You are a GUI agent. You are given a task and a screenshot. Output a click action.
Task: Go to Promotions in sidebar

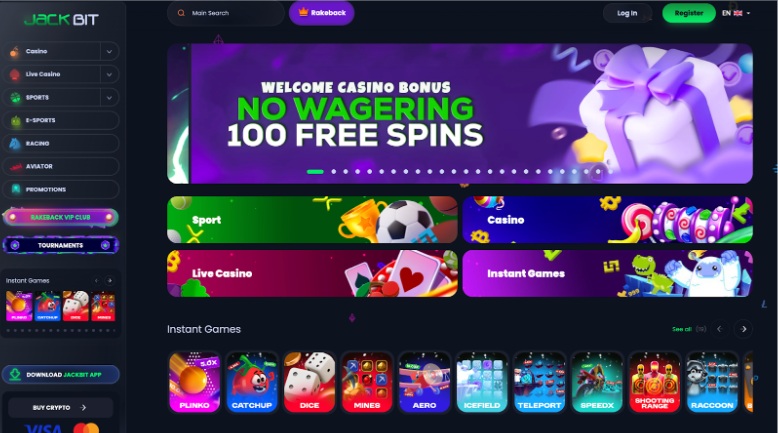point(61,189)
